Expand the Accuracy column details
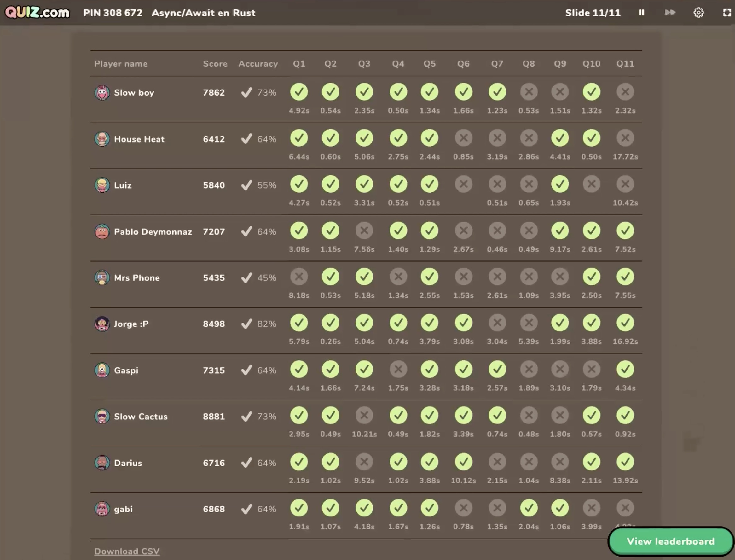The width and height of the screenshot is (735, 560). pyautogui.click(x=258, y=64)
